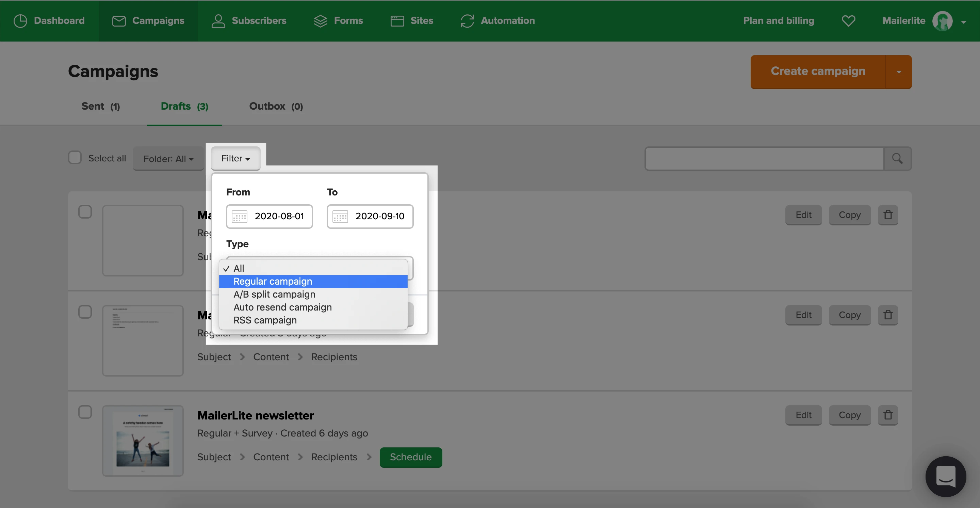This screenshot has width=980, height=508.
Task: Copy the MailerLite newsletter draft
Action: [850, 415]
